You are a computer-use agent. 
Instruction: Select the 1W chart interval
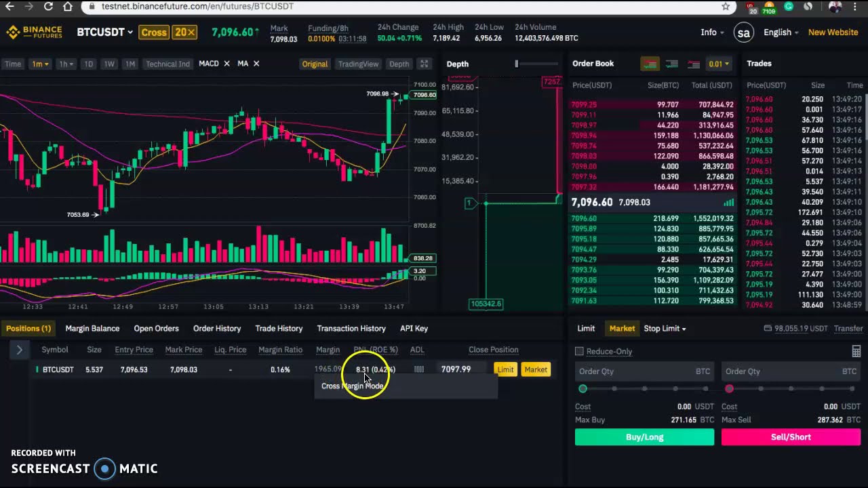coord(108,64)
